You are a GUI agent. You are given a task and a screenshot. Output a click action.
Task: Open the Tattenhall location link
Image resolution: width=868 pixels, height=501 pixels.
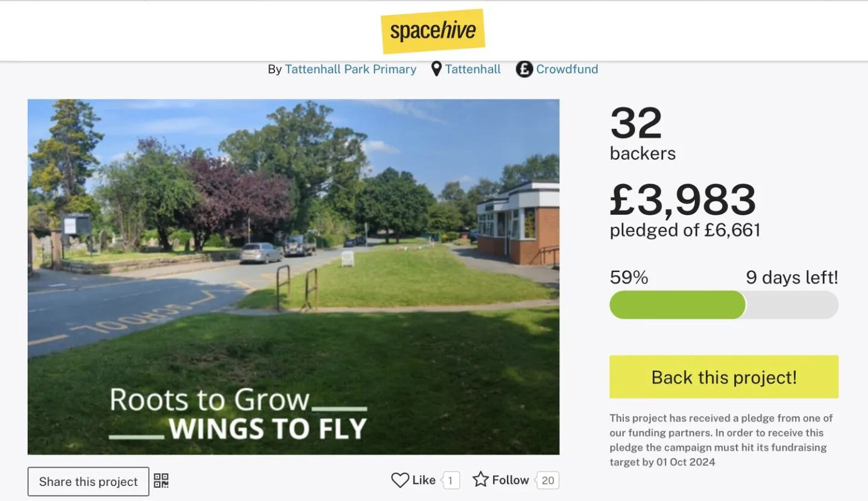coord(473,69)
